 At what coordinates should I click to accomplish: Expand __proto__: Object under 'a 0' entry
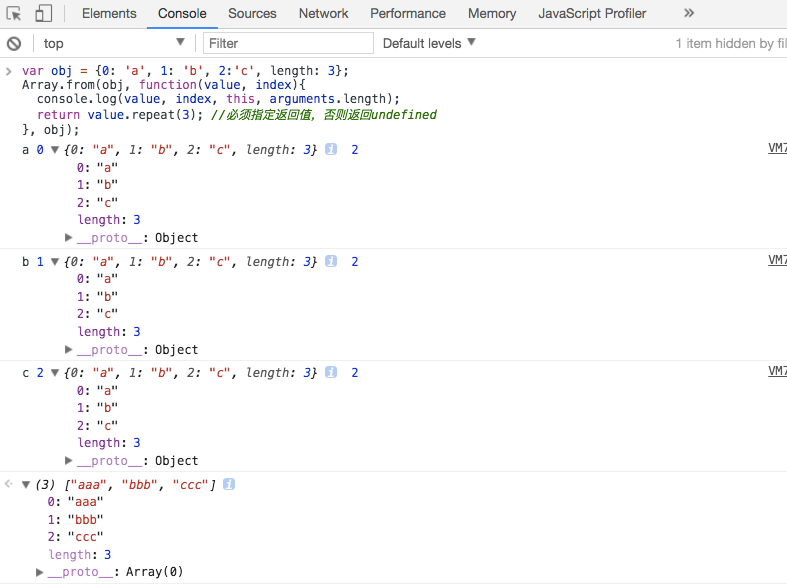click(x=69, y=237)
